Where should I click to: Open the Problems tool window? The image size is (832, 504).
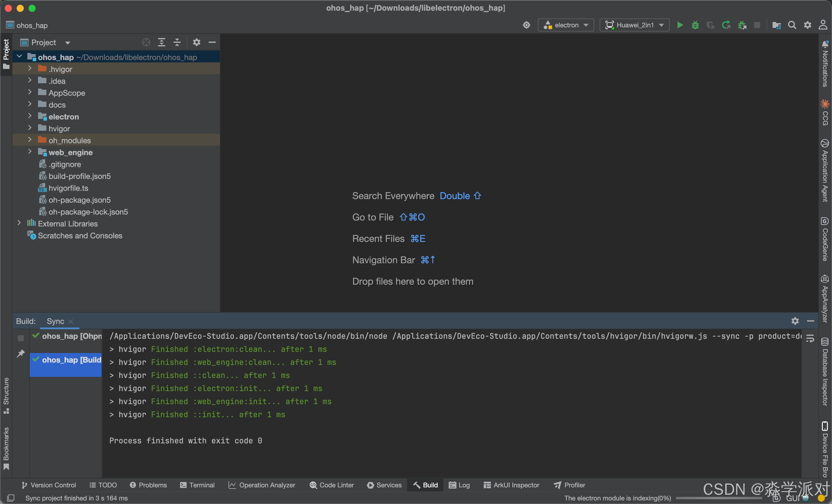click(148, 485)
